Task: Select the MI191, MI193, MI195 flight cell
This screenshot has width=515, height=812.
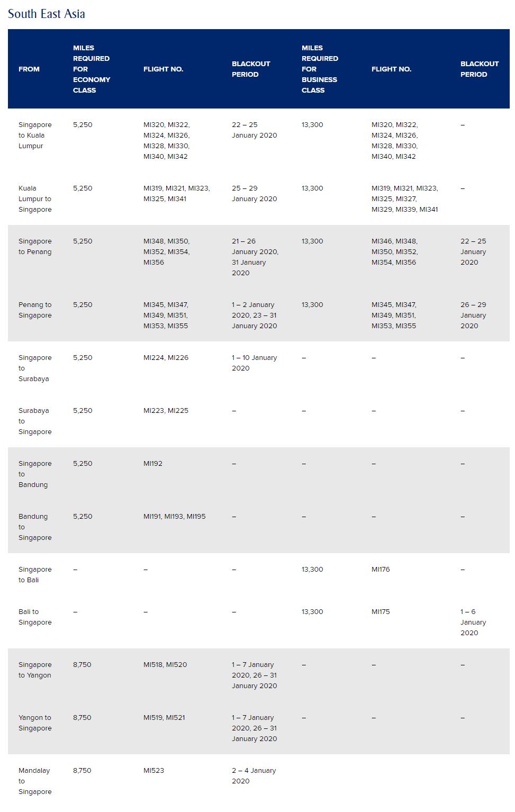Action: 174,516
